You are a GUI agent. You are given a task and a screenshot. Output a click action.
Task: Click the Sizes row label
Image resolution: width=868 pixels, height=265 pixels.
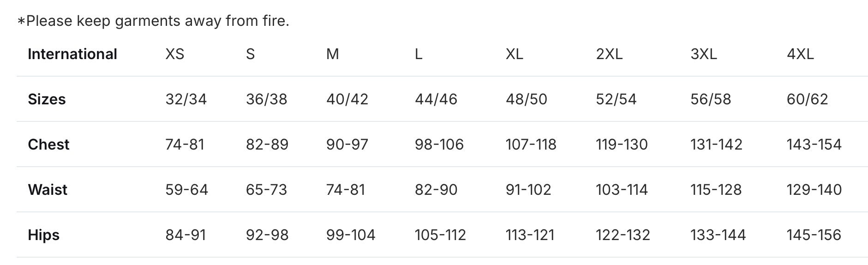pyautogui.click(x=47, y=99)
